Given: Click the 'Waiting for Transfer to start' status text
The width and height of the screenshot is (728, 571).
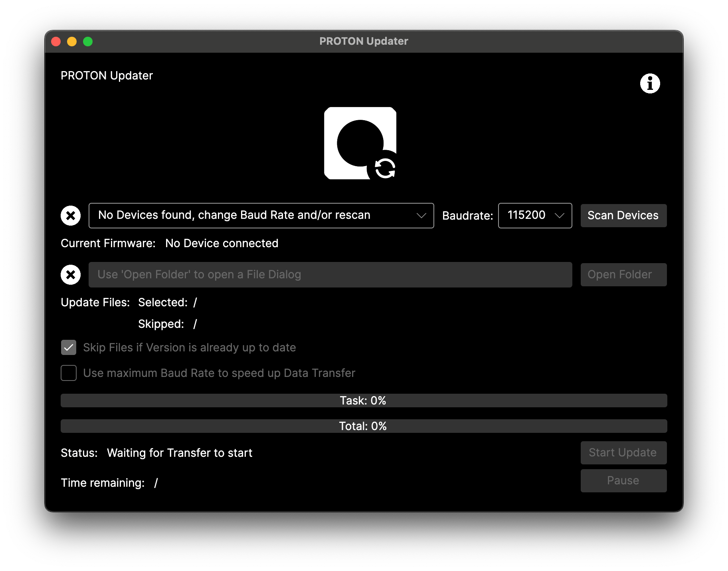Looking at the screenshot, I should click(x=180, y=453).
